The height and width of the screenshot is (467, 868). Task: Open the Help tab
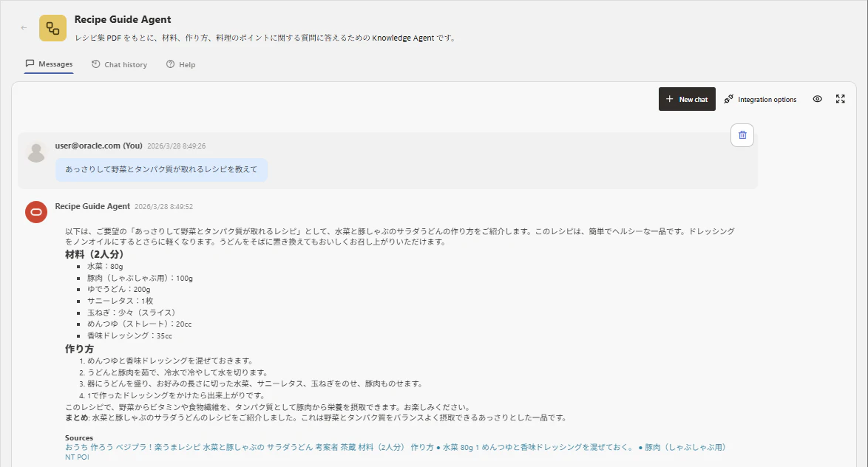[181, 65]
